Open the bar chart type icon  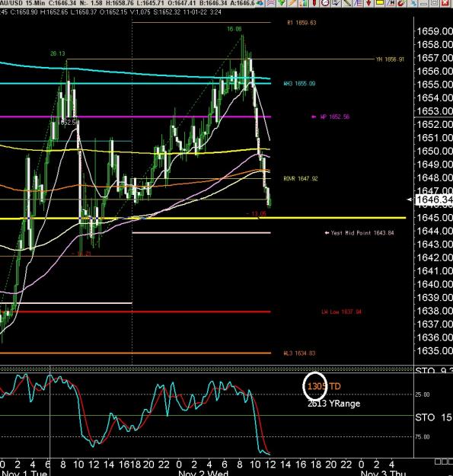(x=303, y=3)
